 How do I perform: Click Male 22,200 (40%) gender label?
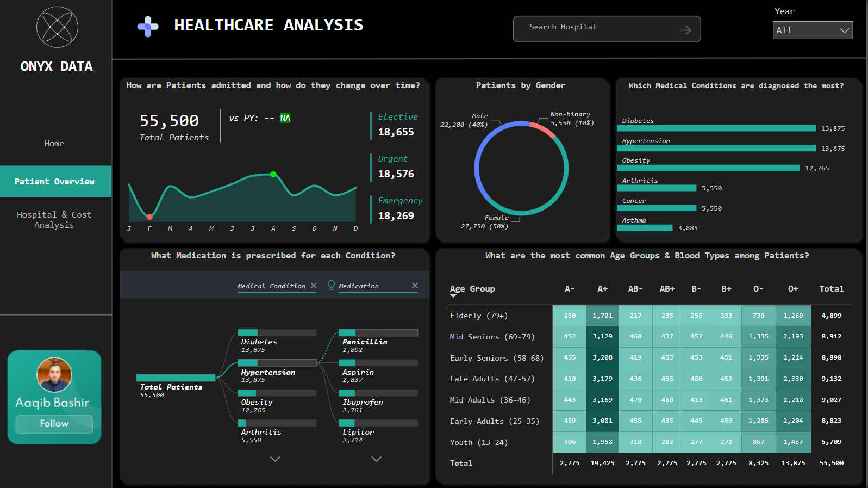pyautogui.click(x=464, y=120)
